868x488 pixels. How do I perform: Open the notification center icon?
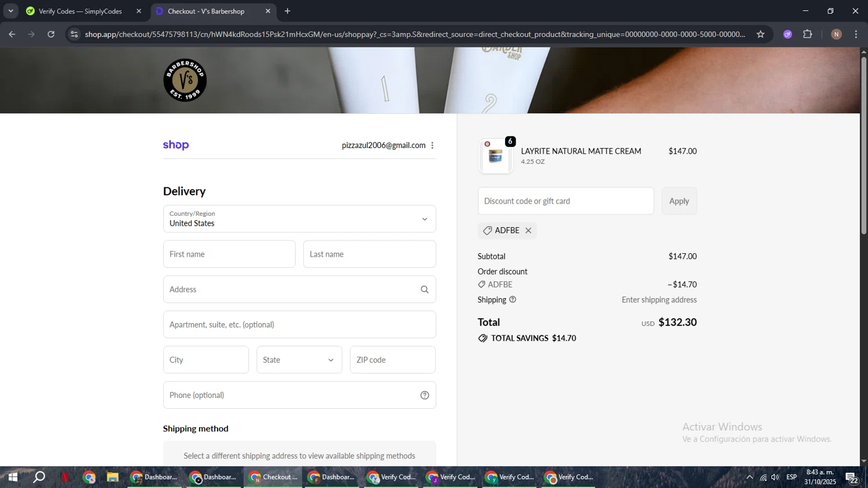pos(852,478)
